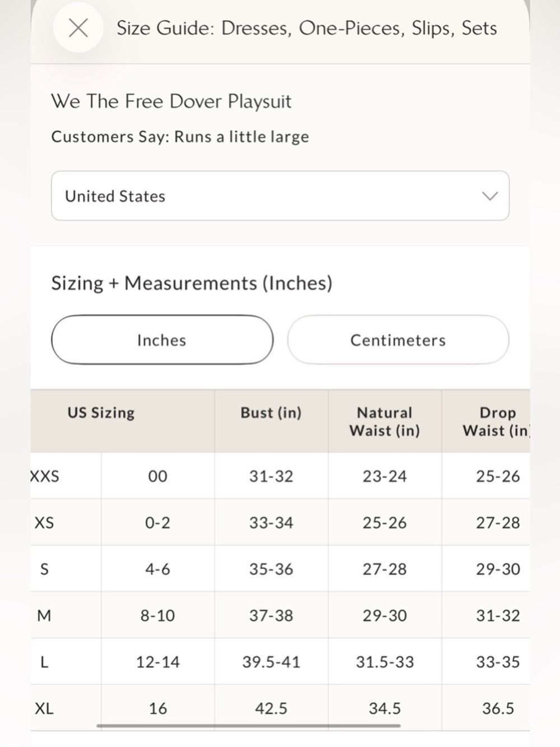Expand the country list chevron arrow
Viewport: 560px width, 747px height.
tap(490, 196)
